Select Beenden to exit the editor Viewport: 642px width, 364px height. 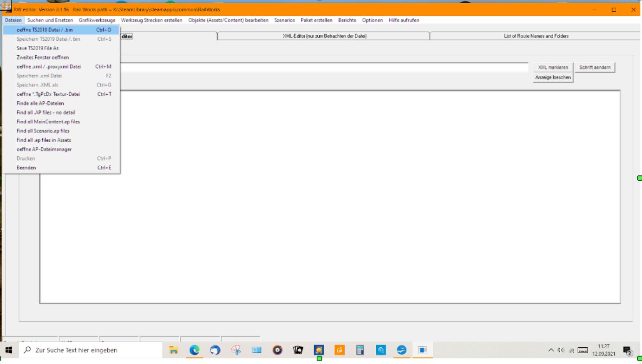[62, 168]
